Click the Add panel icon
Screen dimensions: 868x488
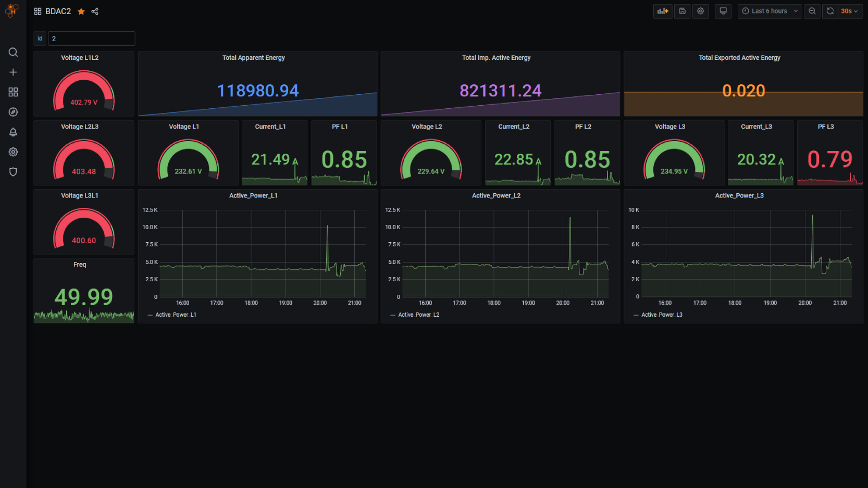tap(663, 11)
